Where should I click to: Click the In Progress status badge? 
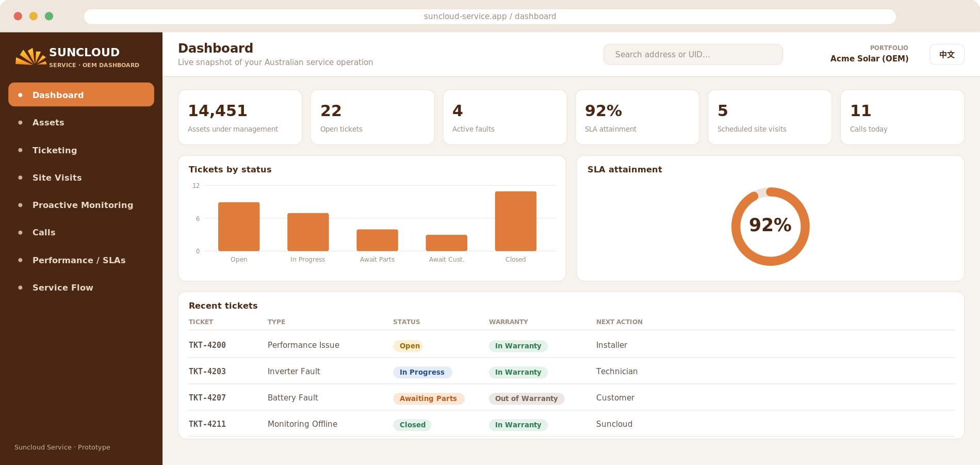[422, 372]
